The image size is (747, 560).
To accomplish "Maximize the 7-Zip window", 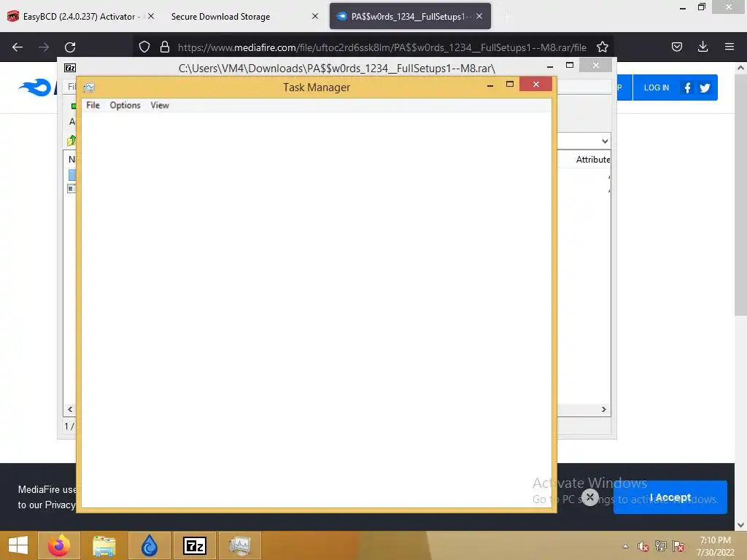I will (x=569, y=65).
